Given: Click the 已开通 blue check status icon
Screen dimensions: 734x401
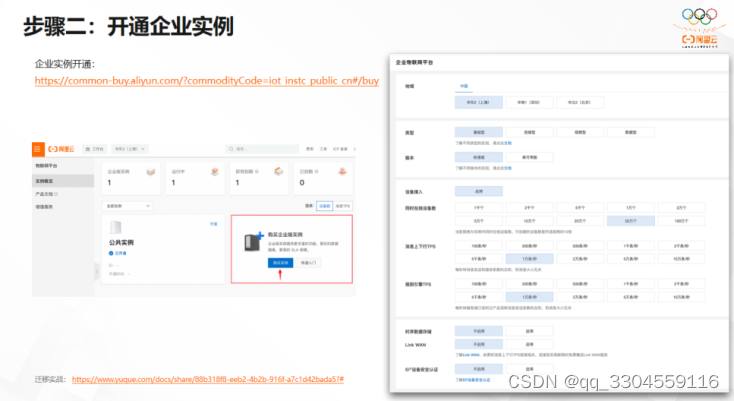Looking at the screenshot, I should 111,253.
